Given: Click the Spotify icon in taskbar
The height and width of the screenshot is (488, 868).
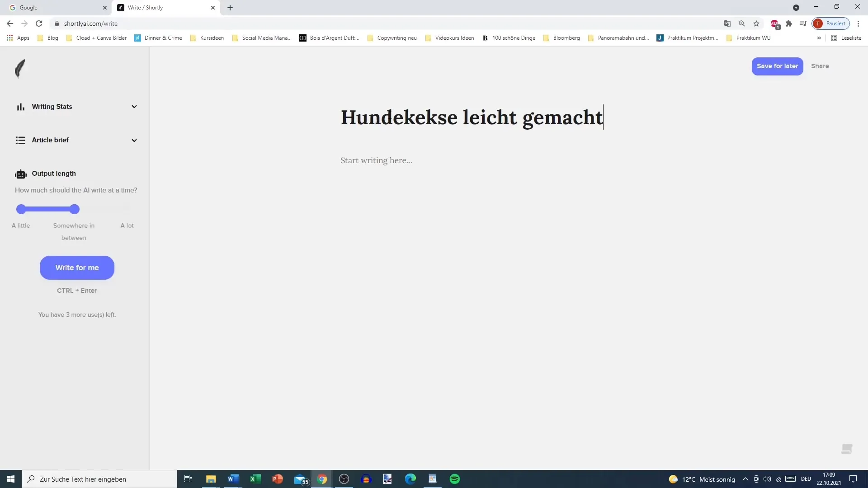Looking at the screenshot, I should [x=454, y=479].
